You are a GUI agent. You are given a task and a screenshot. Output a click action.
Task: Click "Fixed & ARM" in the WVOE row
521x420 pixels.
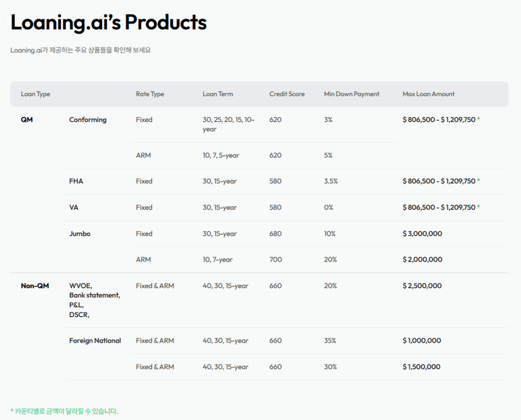pyautogui.click(x=155, y=286)
